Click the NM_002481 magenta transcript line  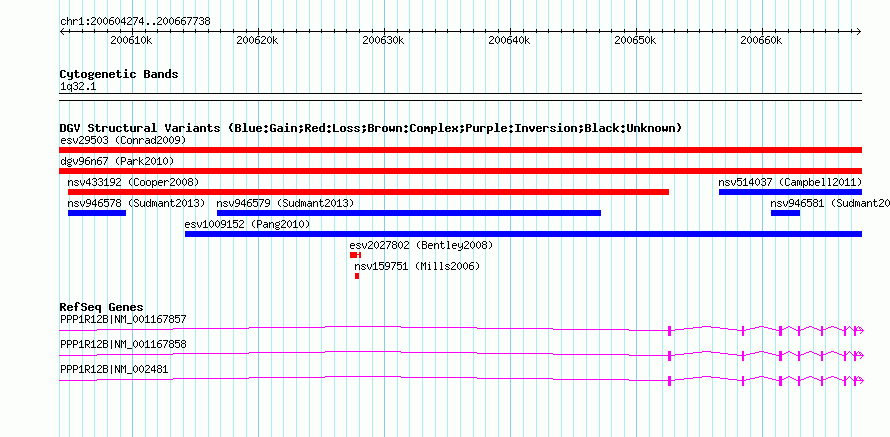(461, 379)
